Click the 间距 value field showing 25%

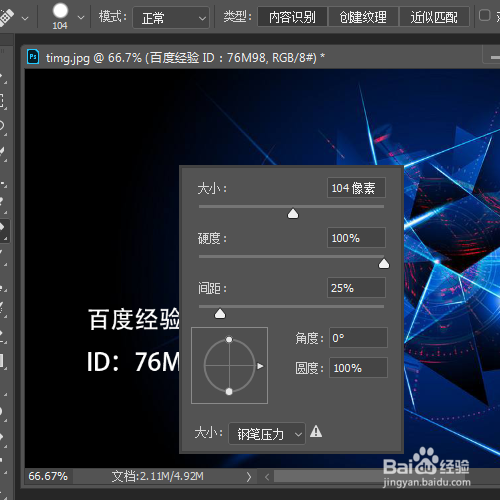pos(356,287)
